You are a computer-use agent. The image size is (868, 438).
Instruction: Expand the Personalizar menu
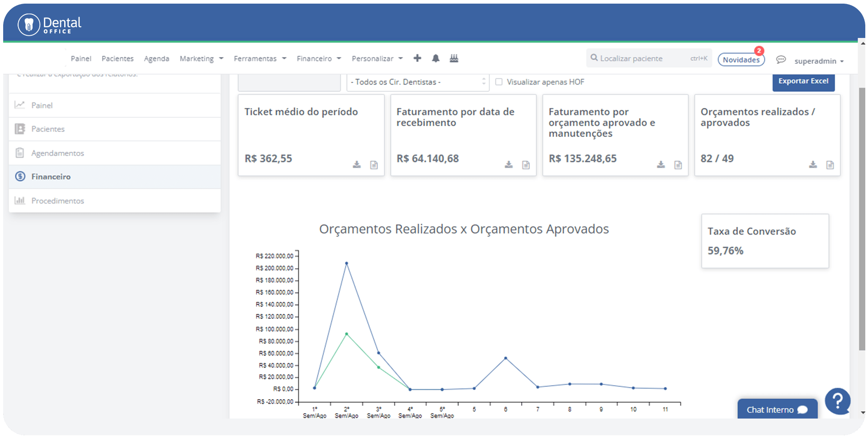pos(377,58)
